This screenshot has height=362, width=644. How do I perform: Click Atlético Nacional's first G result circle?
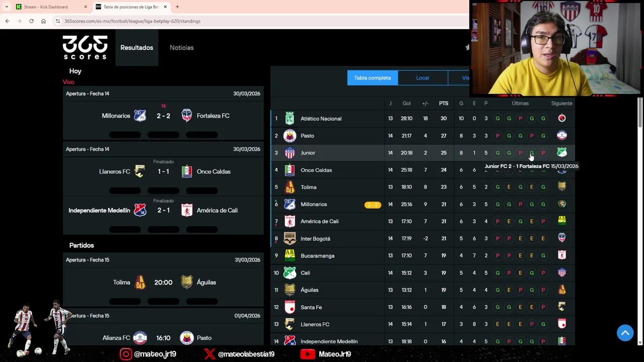[x=498, y=119]
